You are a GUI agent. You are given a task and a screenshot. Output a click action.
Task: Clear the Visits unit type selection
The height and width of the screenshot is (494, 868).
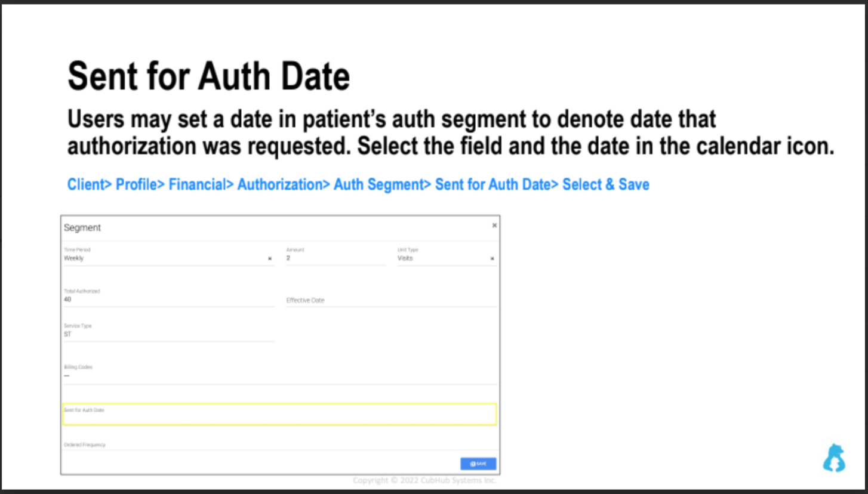pyautogui.click(x=493, y=259)
